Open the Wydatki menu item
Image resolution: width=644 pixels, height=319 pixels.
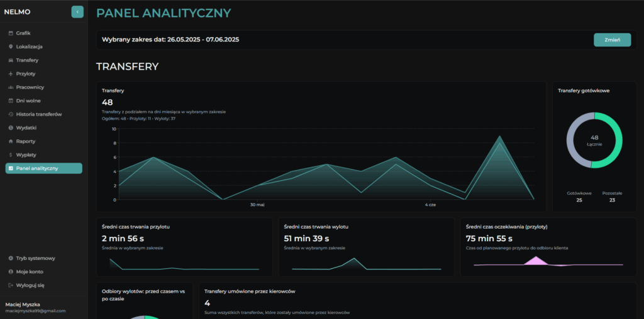[x=26, y=127]
